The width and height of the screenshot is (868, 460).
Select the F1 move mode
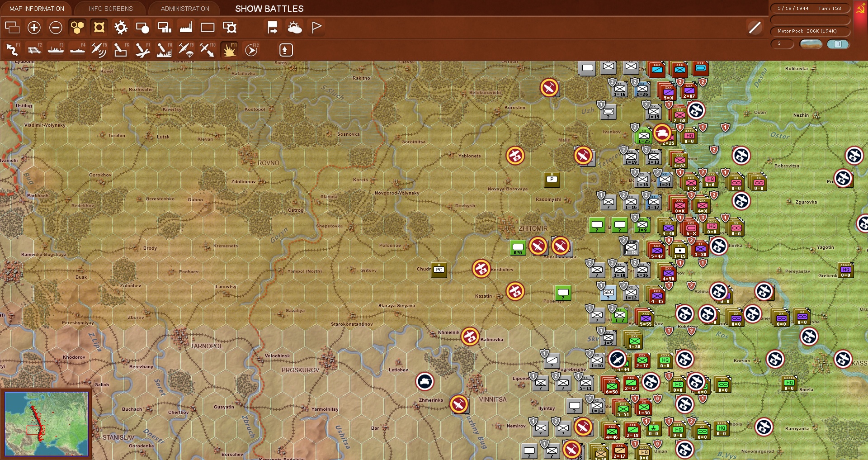pos(12,50)
